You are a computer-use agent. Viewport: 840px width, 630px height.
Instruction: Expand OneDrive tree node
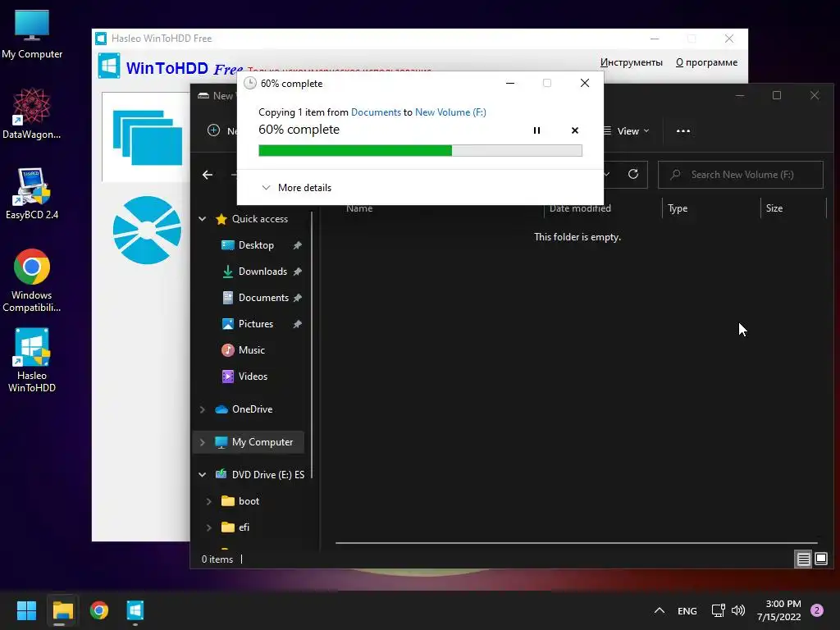click(x=203, y=409)
